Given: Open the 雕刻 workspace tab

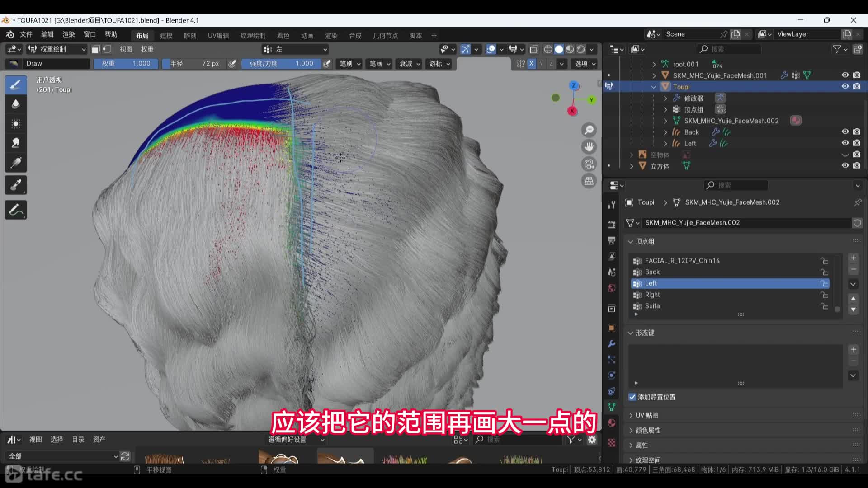Looking at the screenshot, I should click(x=190, y=35).
